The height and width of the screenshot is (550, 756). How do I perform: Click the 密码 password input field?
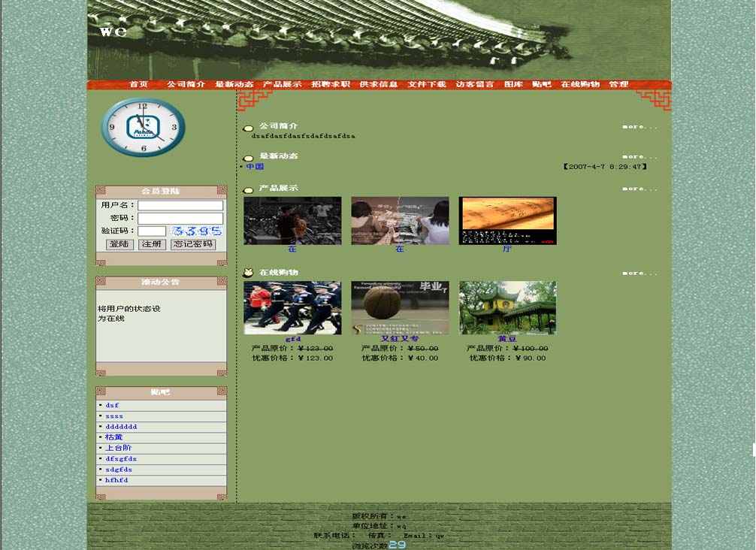(180, 219)
